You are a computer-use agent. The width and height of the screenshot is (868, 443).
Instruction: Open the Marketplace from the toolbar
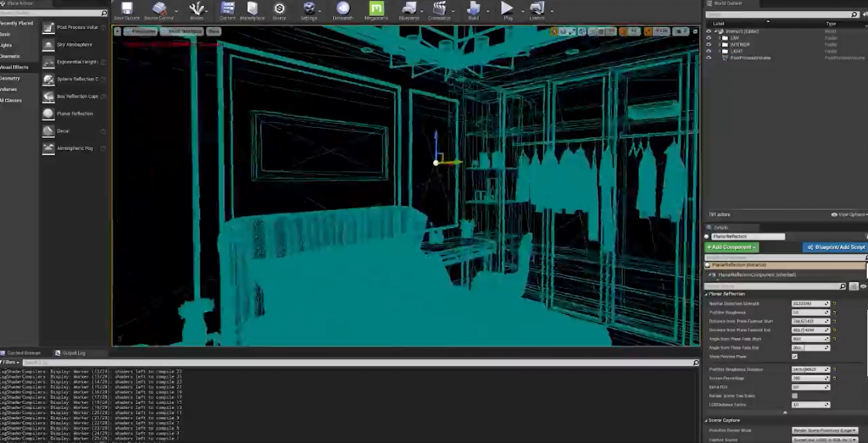[252, 9]
